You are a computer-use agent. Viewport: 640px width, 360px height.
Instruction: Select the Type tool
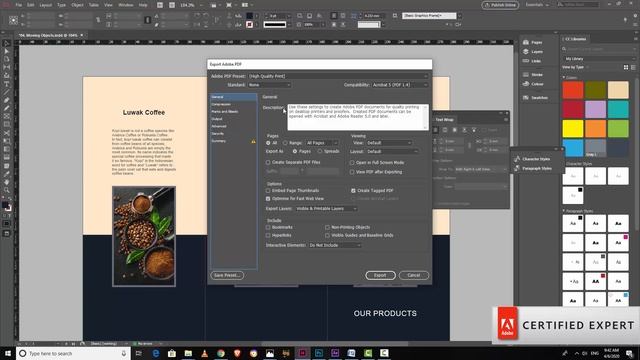(x=7, y=84)
